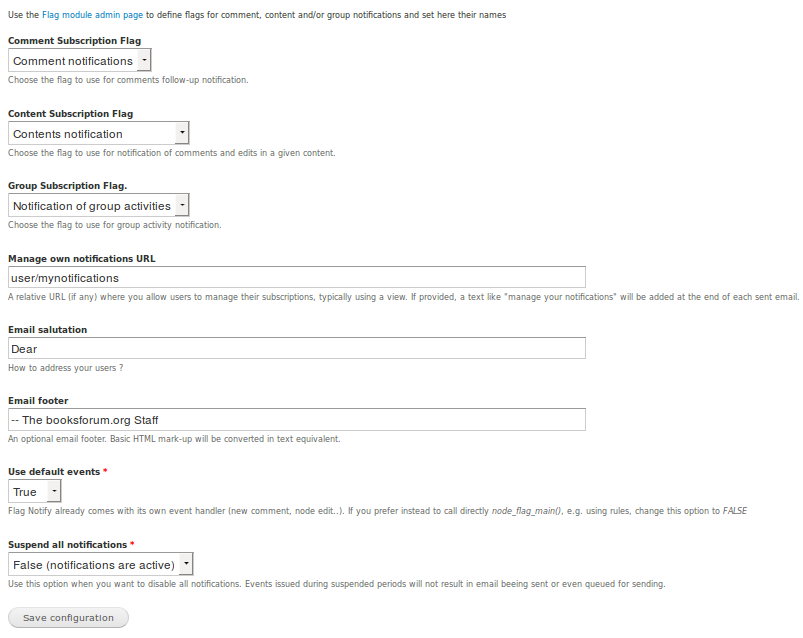Viewport: 803px width, 638px height.
Task: Expand the Content Subscription Flag dropdown
Action: pos(98,133)
